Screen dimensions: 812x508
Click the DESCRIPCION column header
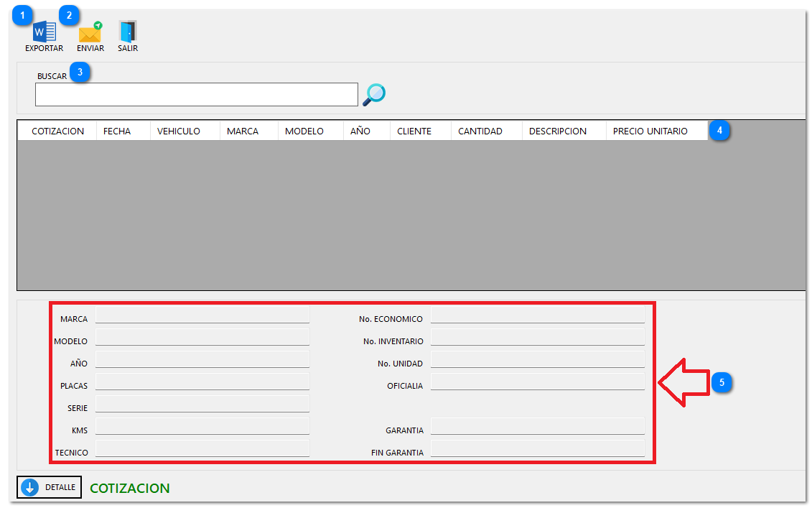(557, 131)
